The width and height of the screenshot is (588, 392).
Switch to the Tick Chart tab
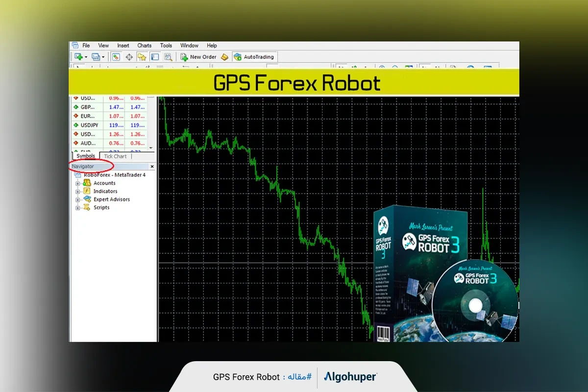point(115,156)
